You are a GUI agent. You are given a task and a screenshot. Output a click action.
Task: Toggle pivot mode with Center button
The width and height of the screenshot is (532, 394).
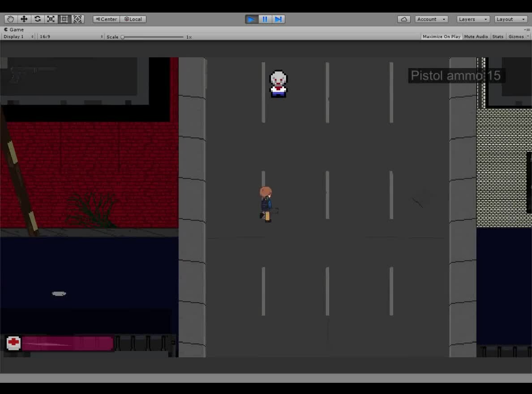click(x=107, y=19)
